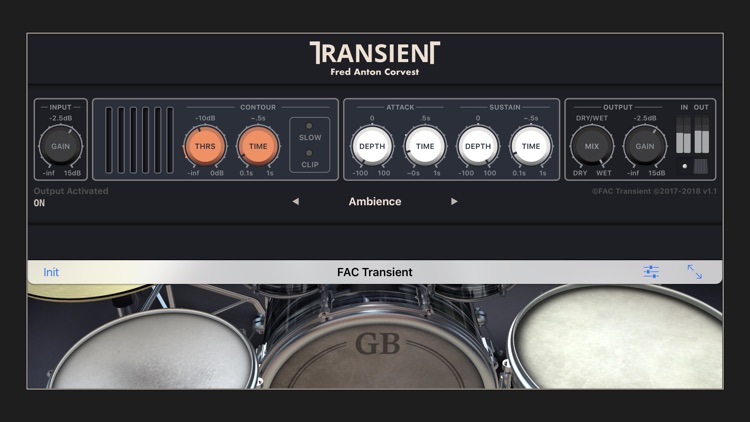The image size is (750, 422).
Task: Click the CONTOUR section label
Action: pyautogui.click(x=258, y=107)
